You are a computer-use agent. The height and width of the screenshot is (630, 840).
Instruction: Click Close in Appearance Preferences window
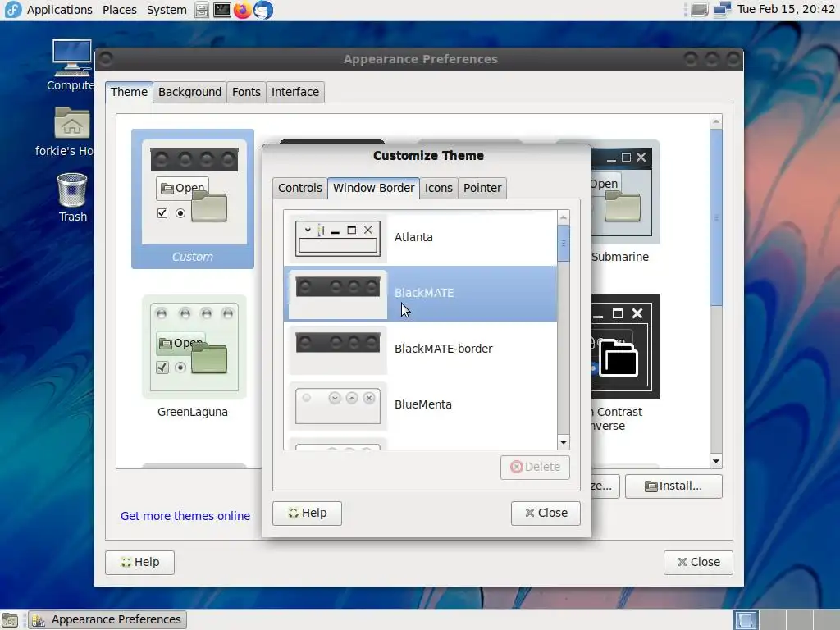pos(698,563)
